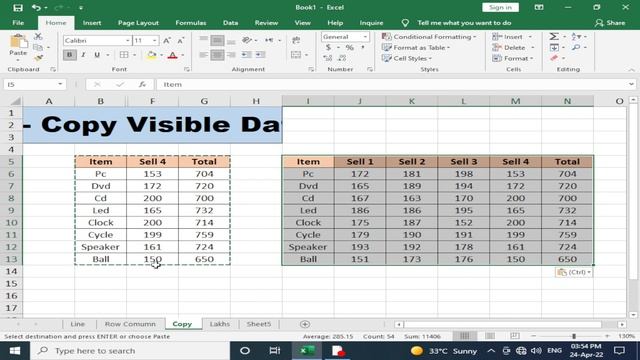Toggle Bold formatting button

tap(69, 55)
